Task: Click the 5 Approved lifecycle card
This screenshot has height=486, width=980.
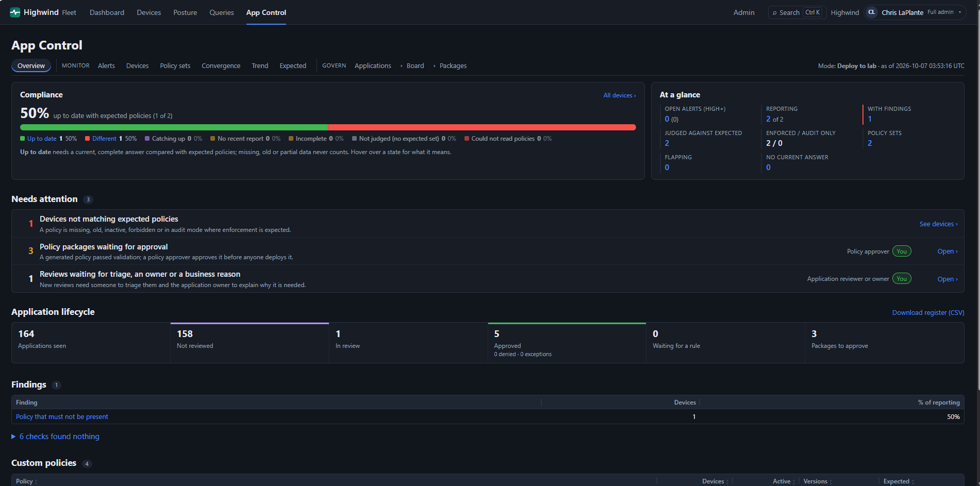Action: coord(567,343)
